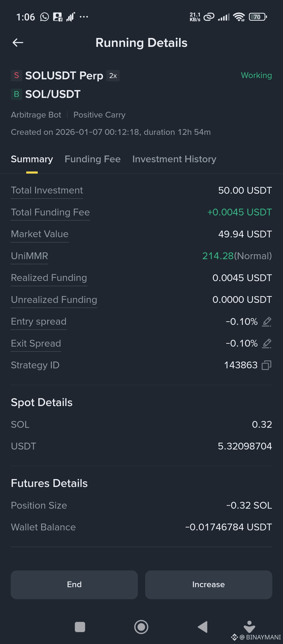Screen dimensions: 283x644
Task: Tap the Total Funding Fee label
Action: pos(50,212)
